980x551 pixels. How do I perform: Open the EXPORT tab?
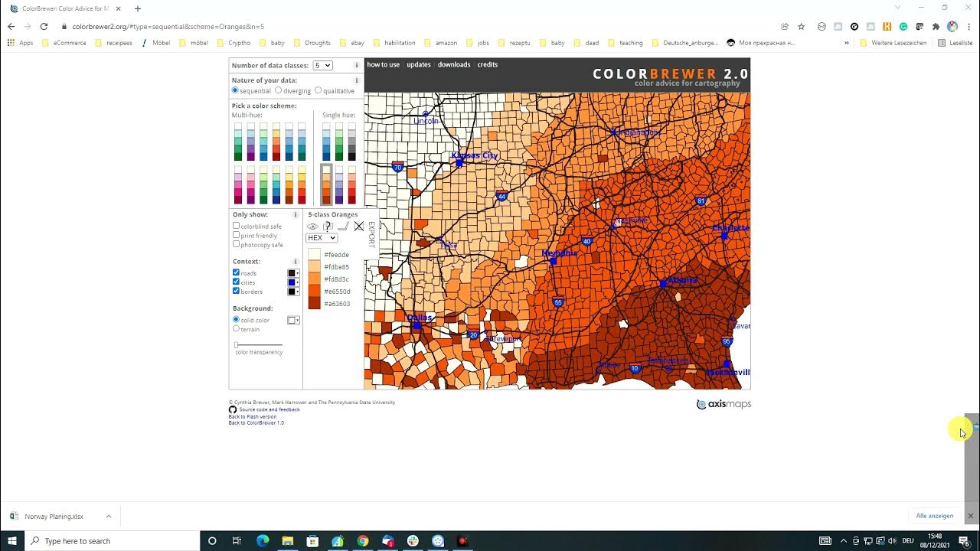(x=372, y=234)
